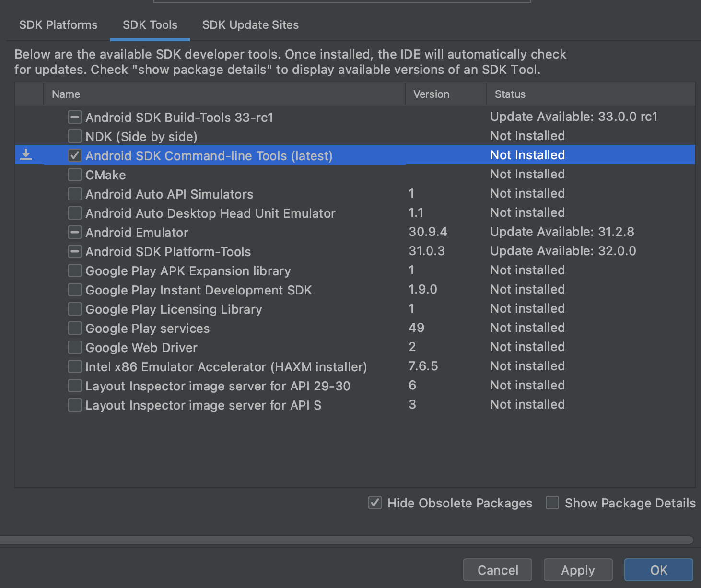Select the 'CMake' row name
This screenshot has height=588, width=701.
(105, 175)
